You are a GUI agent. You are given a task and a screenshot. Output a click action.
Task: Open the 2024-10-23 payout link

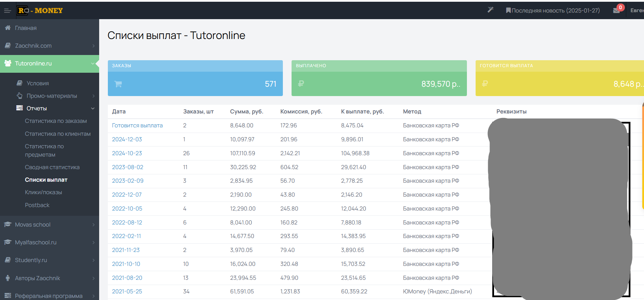(127, 153)
